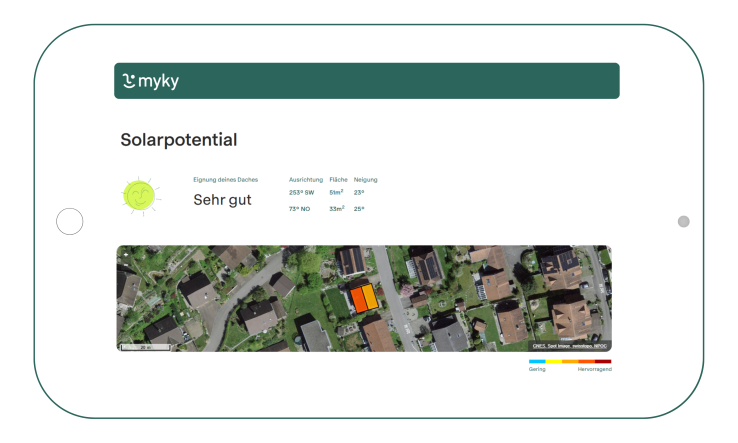Click the Ausrichtung column header
This screenshot has width=738, height=443.
[x=306, y=179]
